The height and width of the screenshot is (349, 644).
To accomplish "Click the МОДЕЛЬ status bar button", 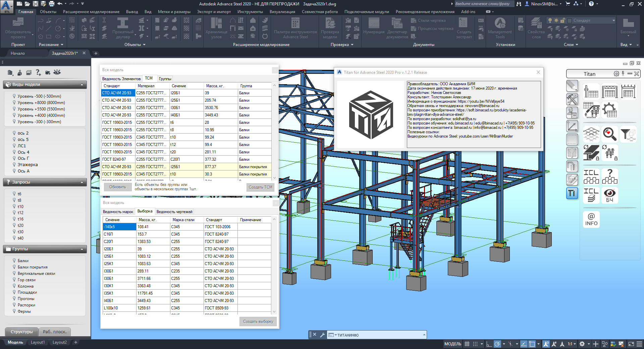I will pyautogui.click(x=452, y=344).
